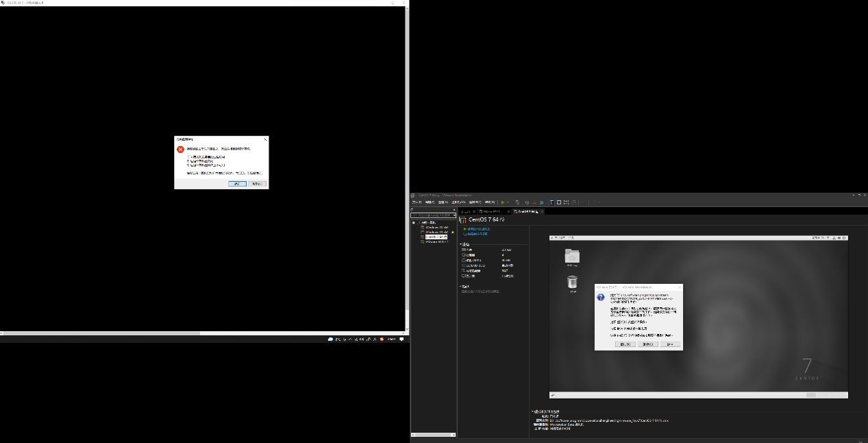Switch to the Home tab in VMware

tap(467, 212)
